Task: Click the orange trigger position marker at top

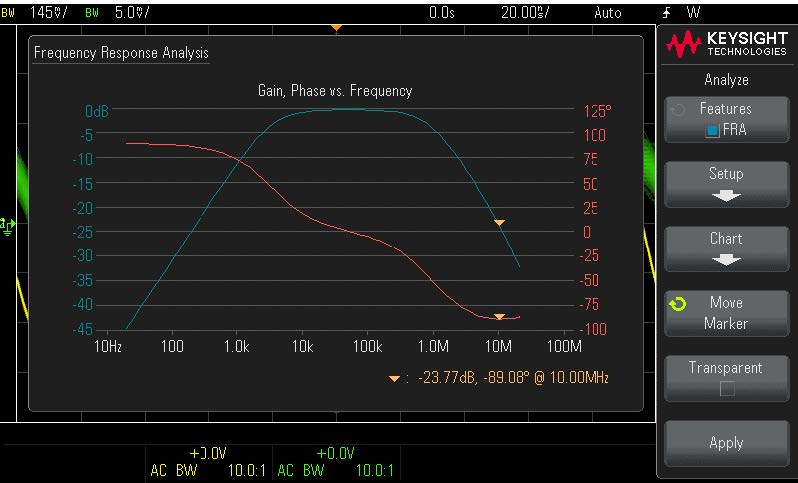Action: [x=336, y=27]
